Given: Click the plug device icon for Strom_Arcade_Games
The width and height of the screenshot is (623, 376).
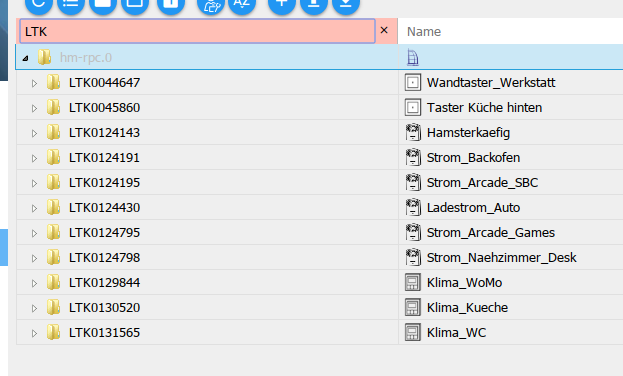Looking at the screenshot, I should coord(413,233).
